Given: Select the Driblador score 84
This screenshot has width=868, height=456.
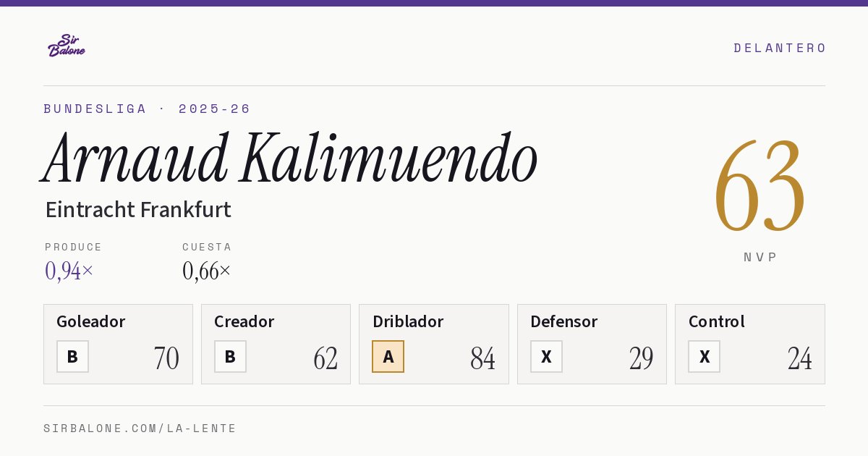Looking at the screenshot, I should [482, 358].
